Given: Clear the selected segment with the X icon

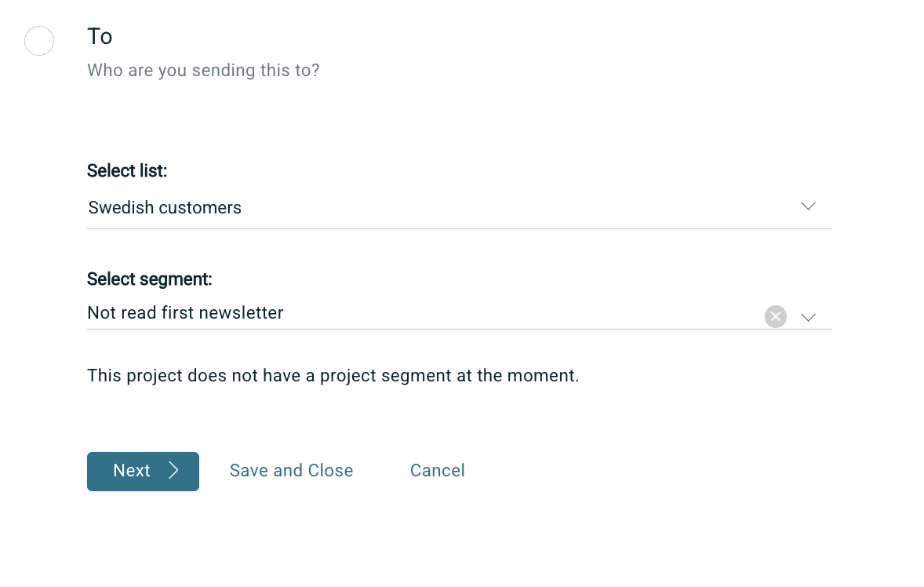Looking at the screenshot, I should [776, 316].
